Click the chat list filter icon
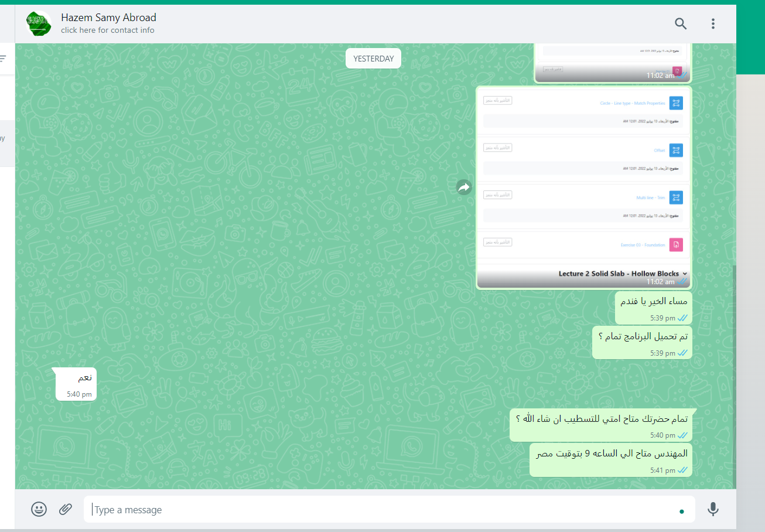 [3, 59]
